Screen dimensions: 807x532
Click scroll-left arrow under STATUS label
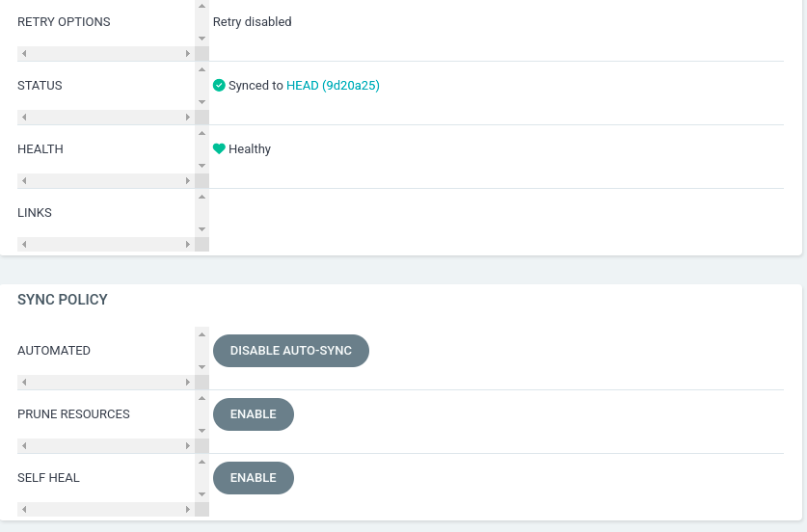[x=24, y=118]
